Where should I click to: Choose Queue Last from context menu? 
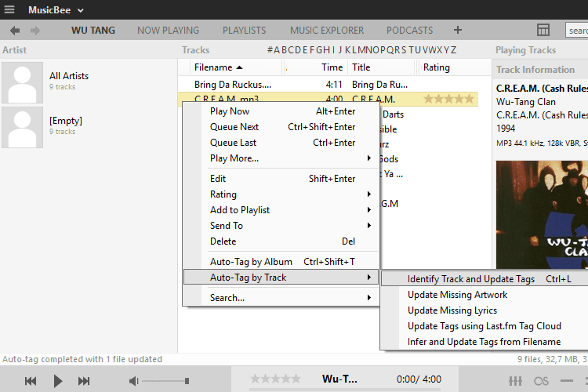281,143
